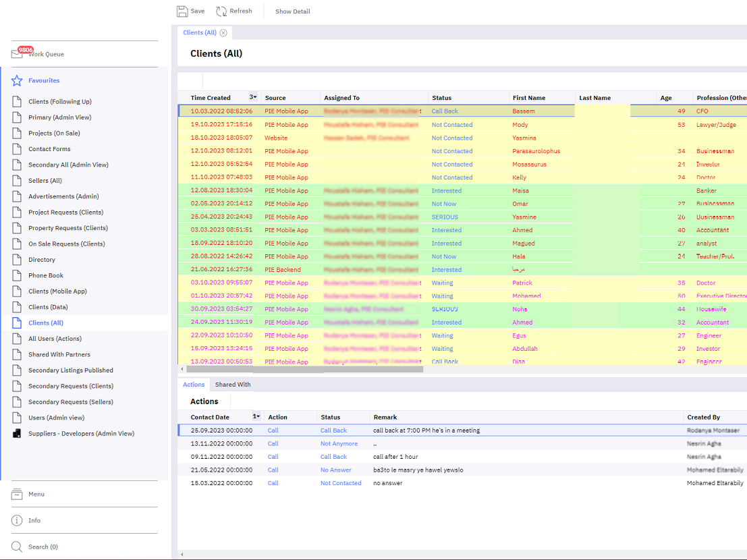Toggle Time Created column sort arrow
The width and height of the screenshot is (747, 560).
[253, 98]
